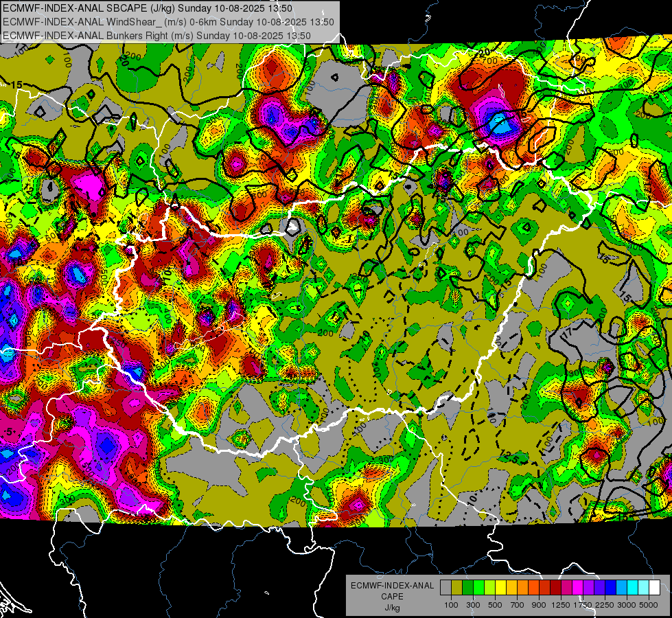Viewport: 672px width, 618px height.
Task: Click the 500 value in the legend scale
Action: click(x=495, y=605)
